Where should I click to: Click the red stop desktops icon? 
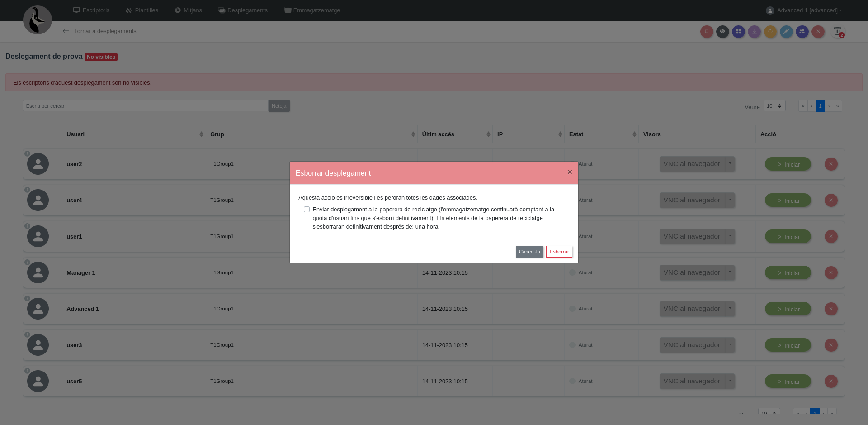coord(707,32)
